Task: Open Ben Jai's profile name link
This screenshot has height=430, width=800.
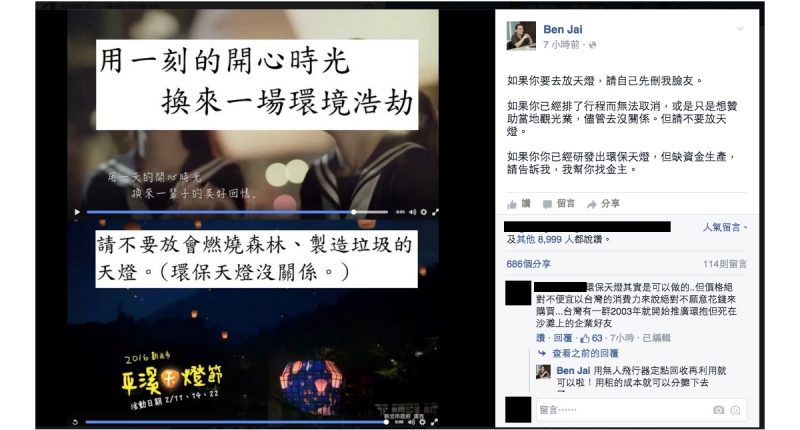Action: tap(563, 30)
